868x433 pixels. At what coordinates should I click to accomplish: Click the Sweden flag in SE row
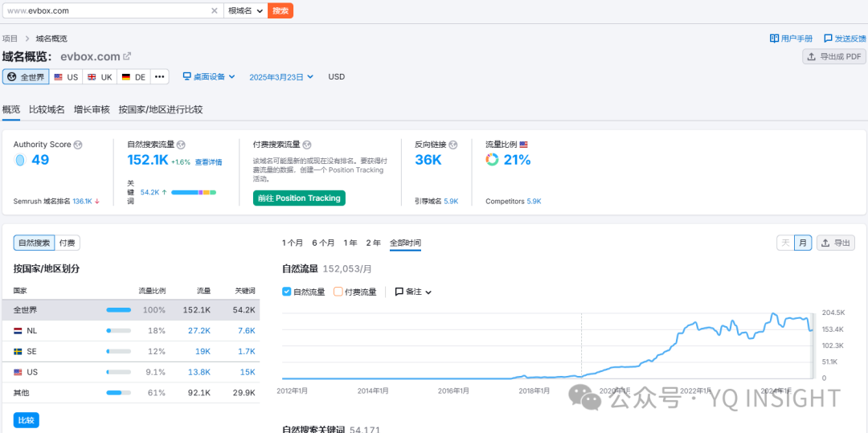point(18,351)
